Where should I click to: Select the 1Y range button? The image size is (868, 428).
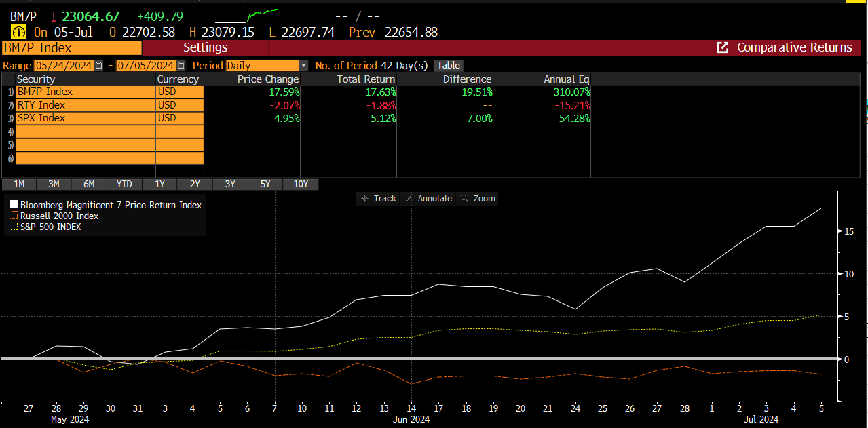pyautogui.click(x=159, y=184)
